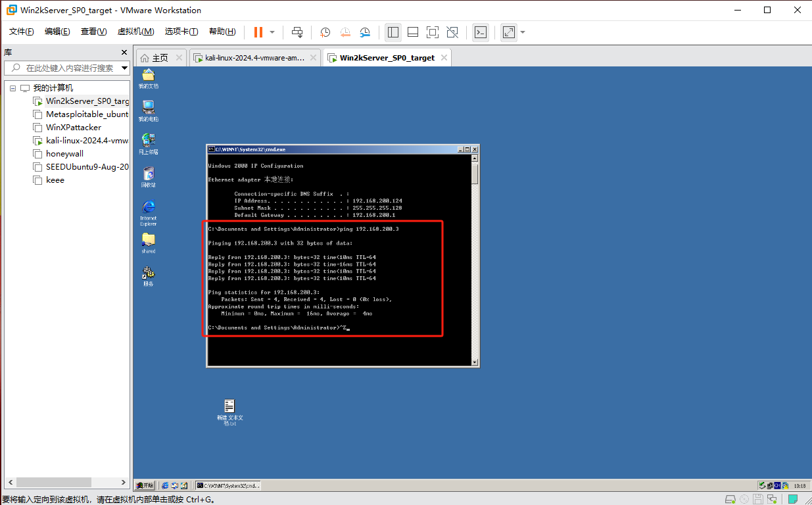Click the 10:18 clock in guest tray
Screen dimensions: 812x505
click(x=800, y=485)
